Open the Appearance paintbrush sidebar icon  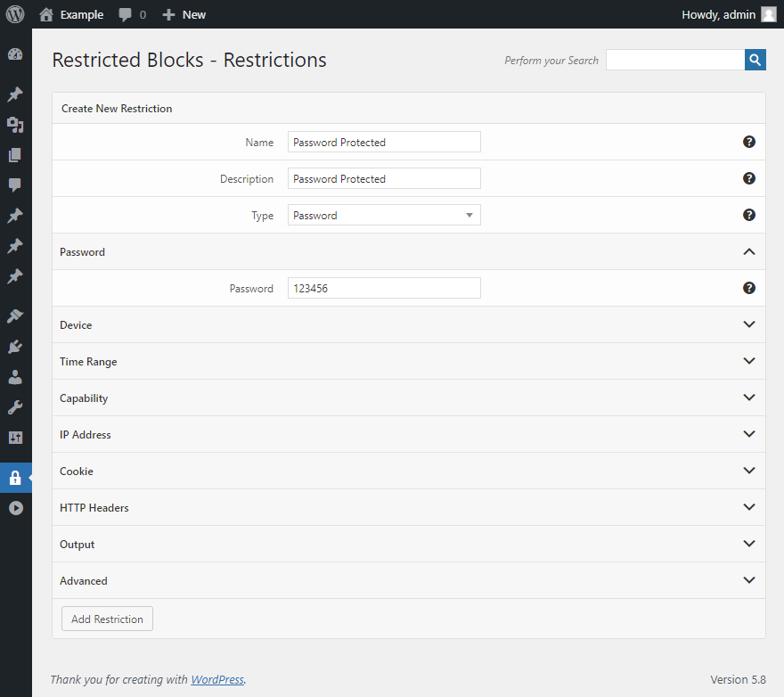click(15, 316)
